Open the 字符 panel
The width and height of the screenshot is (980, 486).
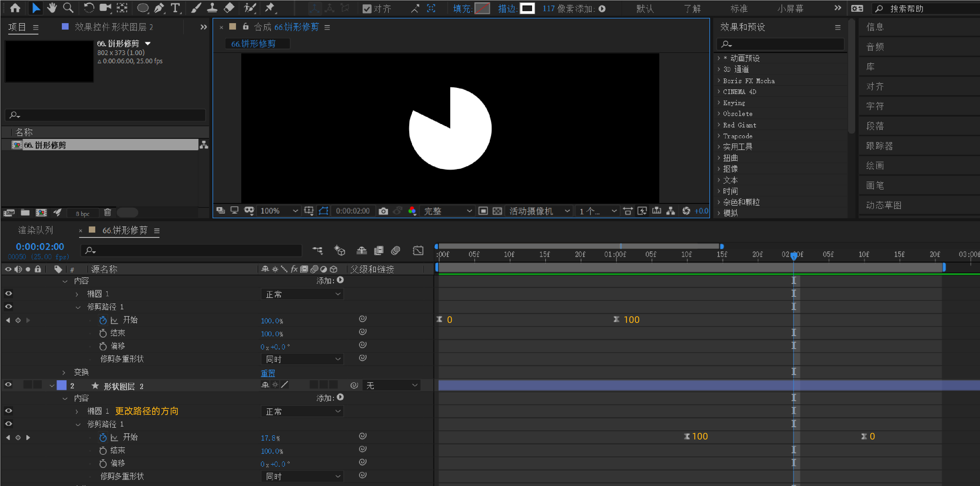[875, 106]
